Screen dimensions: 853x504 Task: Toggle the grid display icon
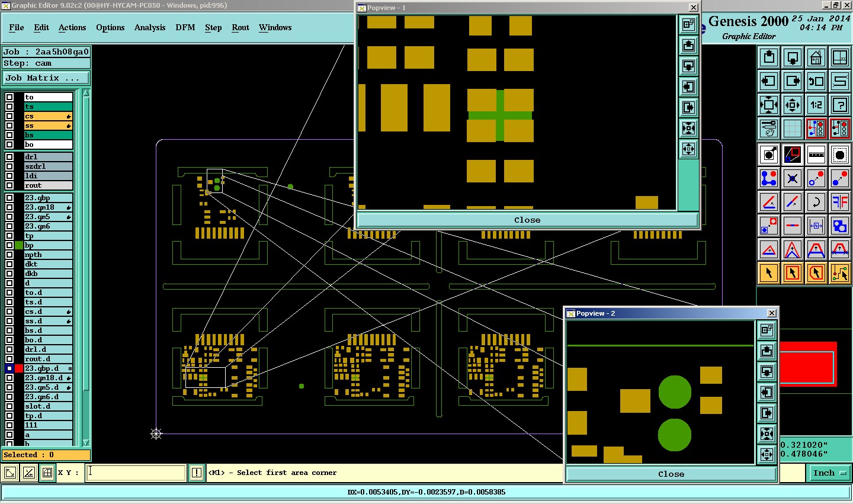point(793,129)
